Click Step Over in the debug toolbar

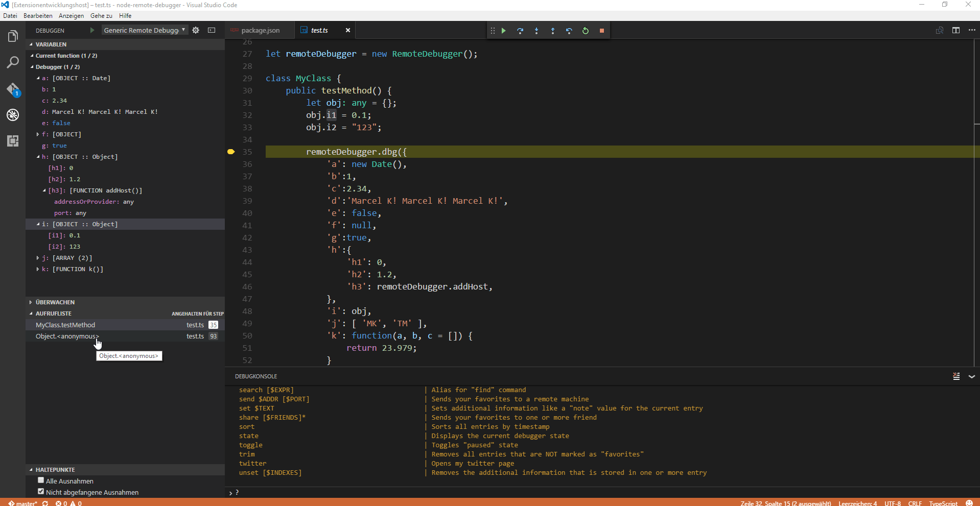click(x=520, y=31)
